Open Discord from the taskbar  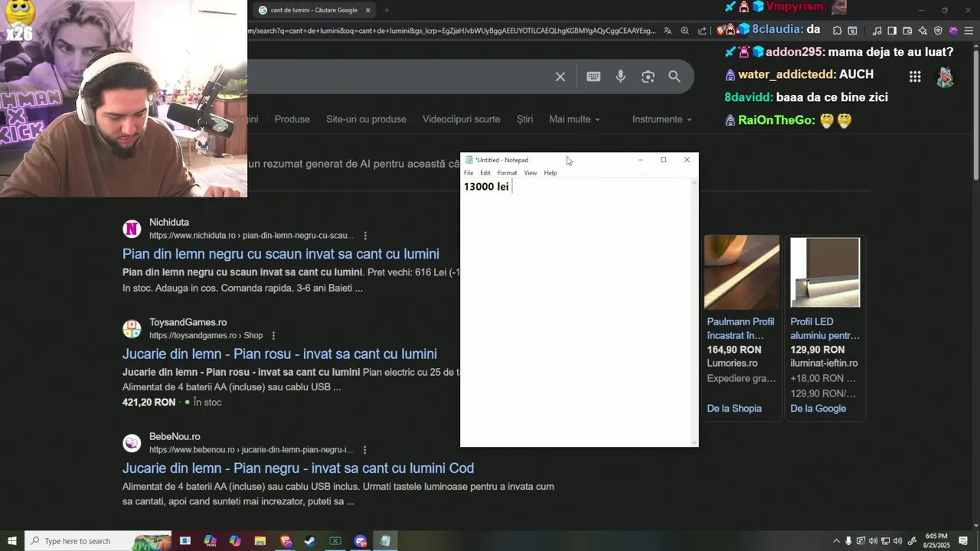pyautogui.click(x=361, y=541)
